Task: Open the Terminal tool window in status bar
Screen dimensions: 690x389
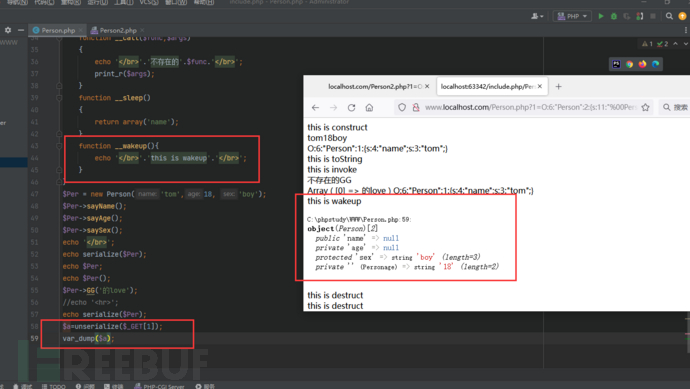Action: tap(114, 386)
